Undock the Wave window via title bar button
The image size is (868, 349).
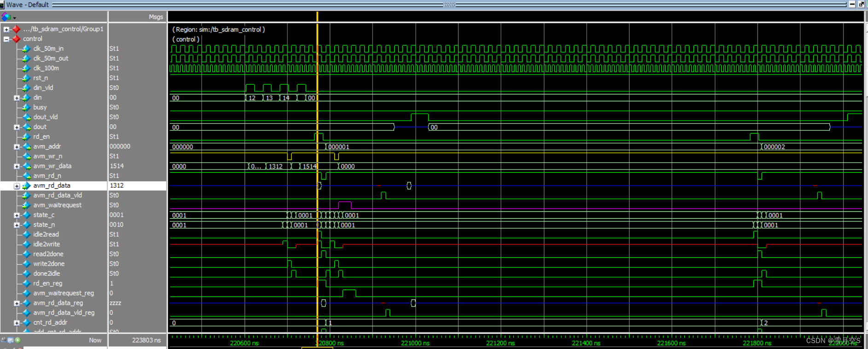(861, 4)
